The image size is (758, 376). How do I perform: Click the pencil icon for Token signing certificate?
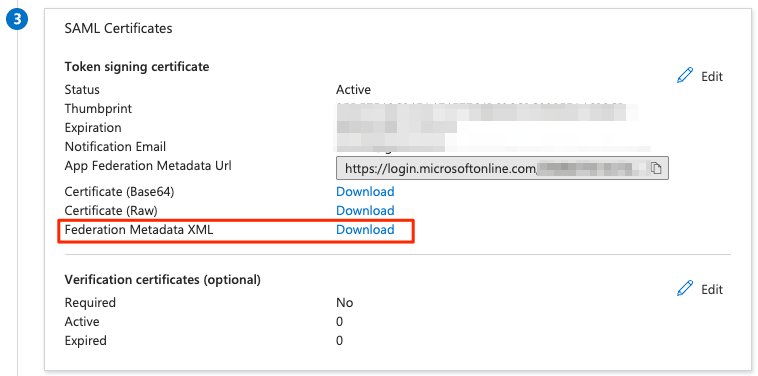[x=685, y=75]
